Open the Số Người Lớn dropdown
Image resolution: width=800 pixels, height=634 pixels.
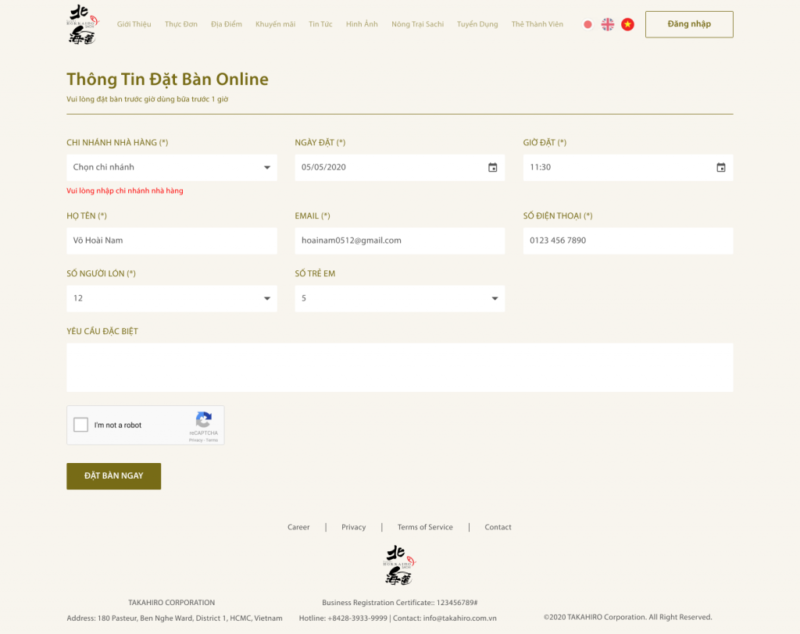tap(171, 298)
